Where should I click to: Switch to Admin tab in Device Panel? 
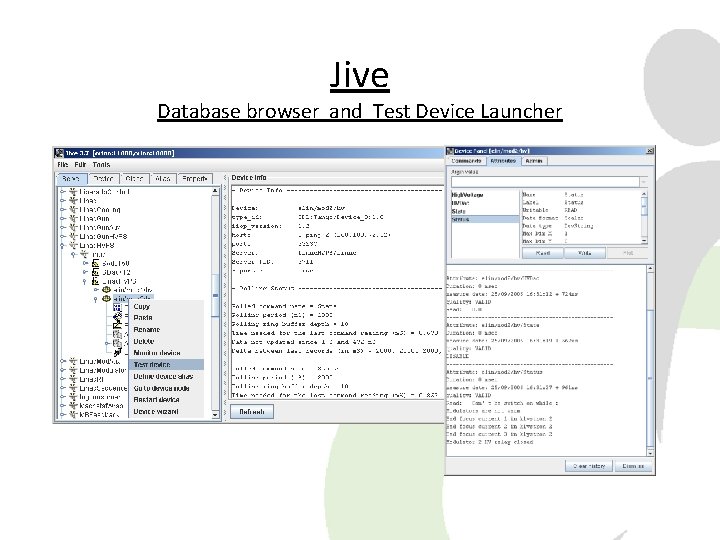click(x=534, y=161)
